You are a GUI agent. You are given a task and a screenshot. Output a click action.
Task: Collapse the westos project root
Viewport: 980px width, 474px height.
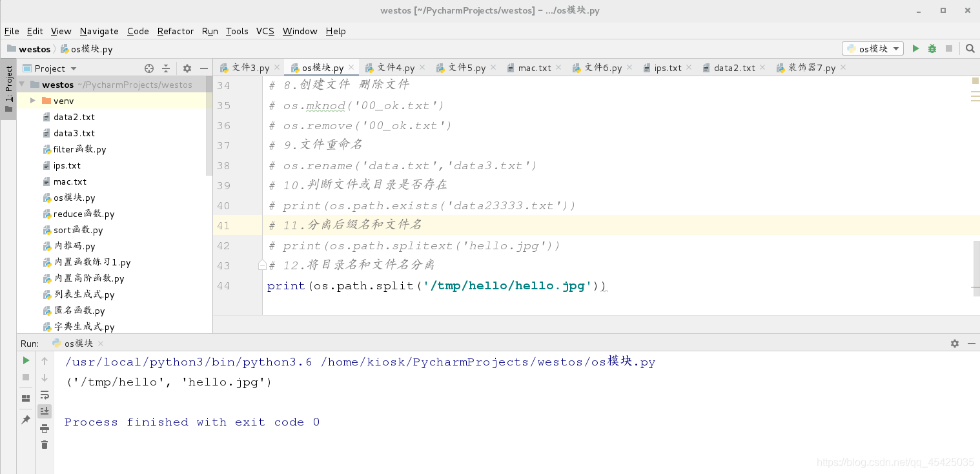22,85
